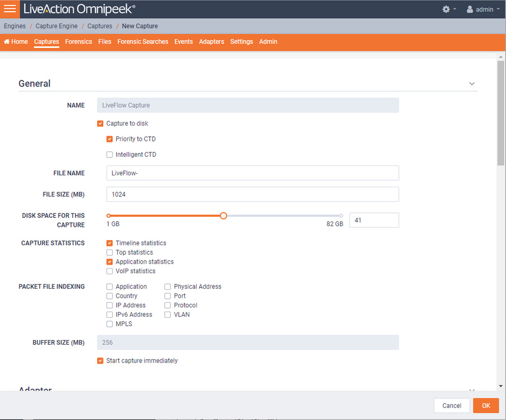Viewport: 506px width, 420px height.
Task: Click the NAME field LiveFlow Capture
Action: click(248, 105)
